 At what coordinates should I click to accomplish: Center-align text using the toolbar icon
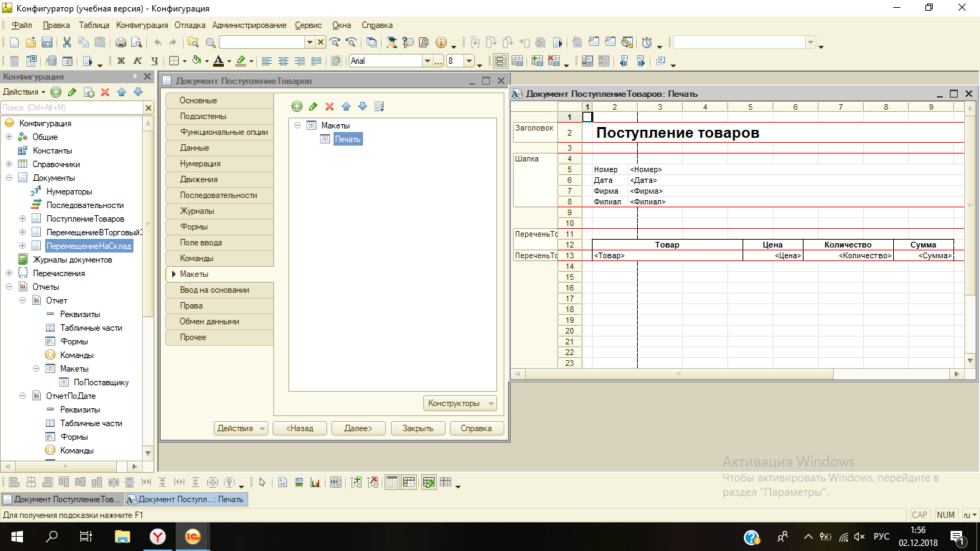283,62
